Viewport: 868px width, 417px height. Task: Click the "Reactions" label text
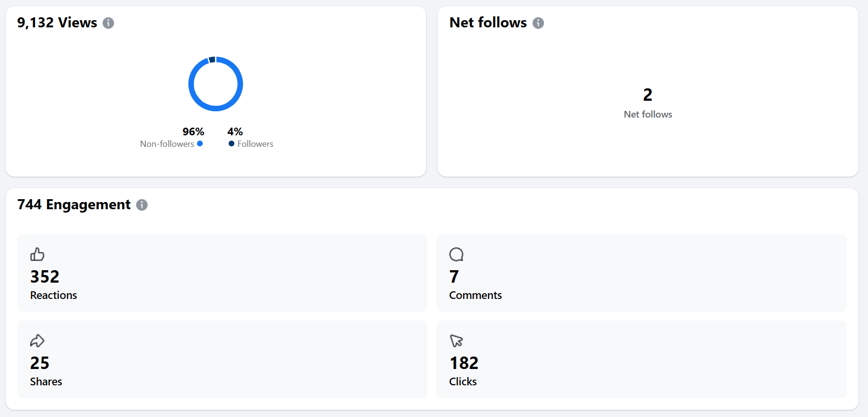click(54, 295)
